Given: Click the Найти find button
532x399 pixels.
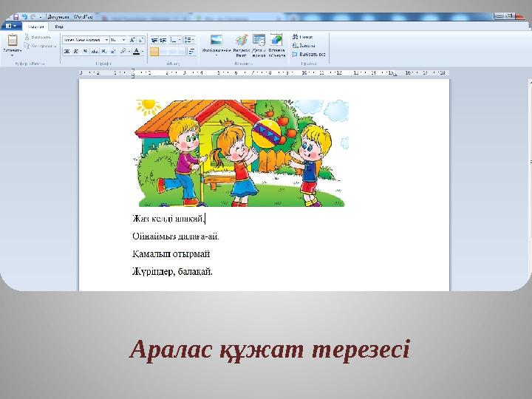Looking at the screenshot, I should click(303, 37).
